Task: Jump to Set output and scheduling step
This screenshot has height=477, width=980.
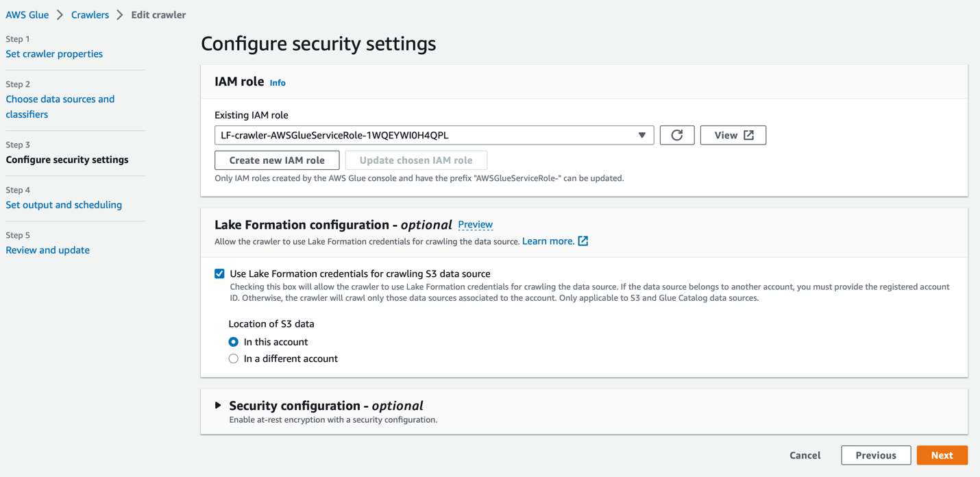Action: pyautogui.click(x=64, y=205)
